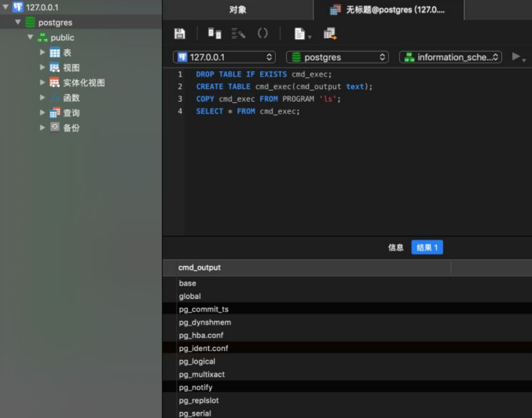This screenshot has width=532, height=418.
Task: Open the query builder tool icon
Action: [x=215, y=34]
